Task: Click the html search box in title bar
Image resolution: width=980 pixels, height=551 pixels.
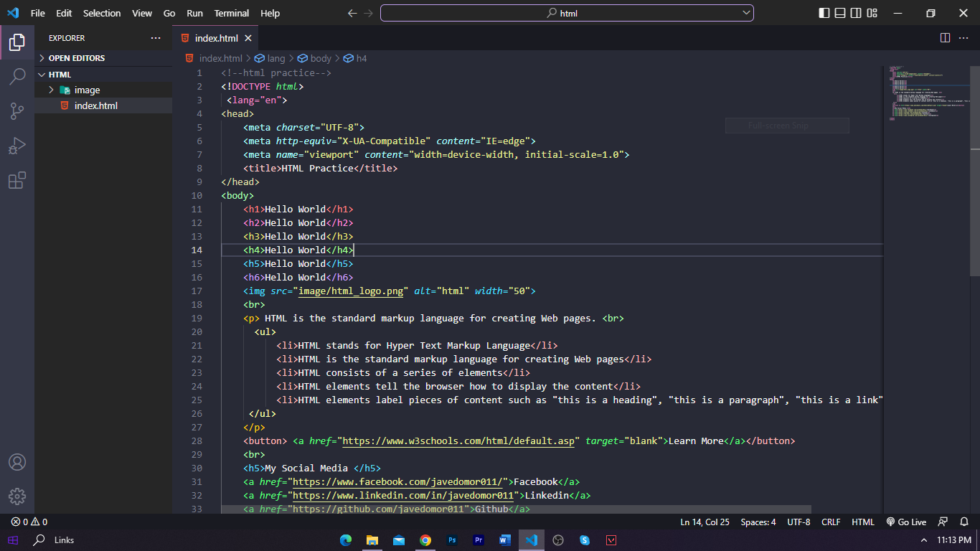Action: (x=566, y=13)
